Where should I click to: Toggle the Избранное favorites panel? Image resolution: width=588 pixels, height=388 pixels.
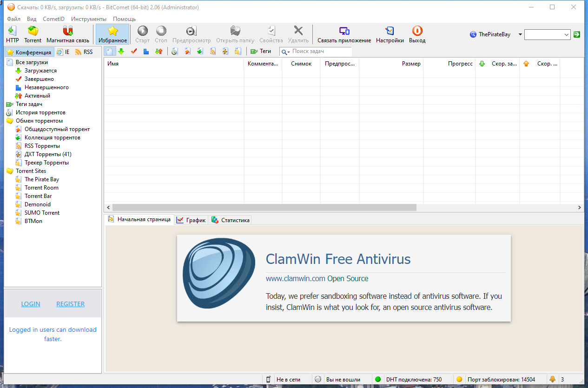coord(112,34)
